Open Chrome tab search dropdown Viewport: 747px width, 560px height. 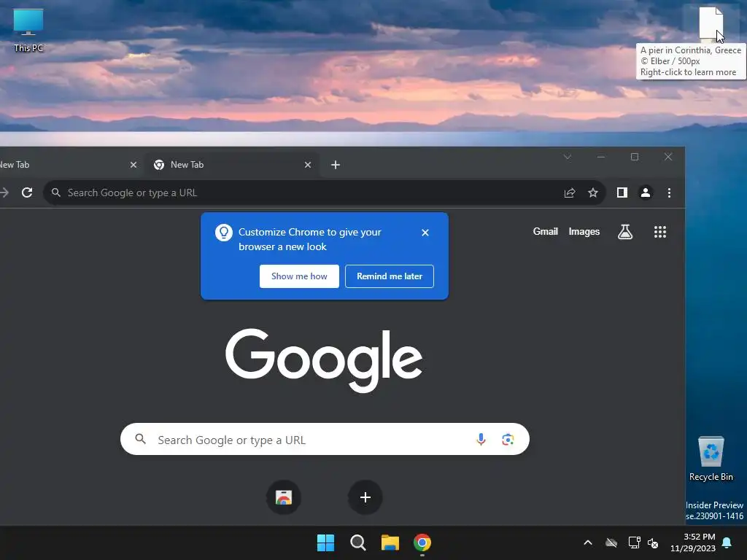[568, 157]
